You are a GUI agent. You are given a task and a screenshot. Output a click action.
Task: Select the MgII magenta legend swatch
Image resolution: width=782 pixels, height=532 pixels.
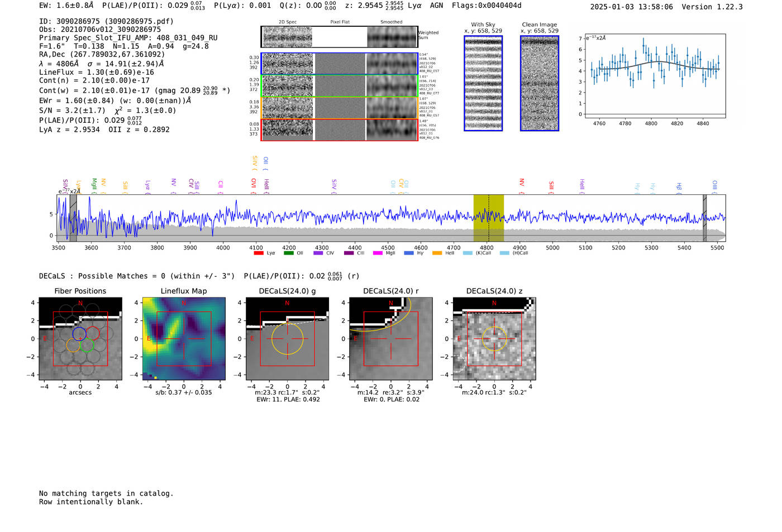click(x=378, y=253)
